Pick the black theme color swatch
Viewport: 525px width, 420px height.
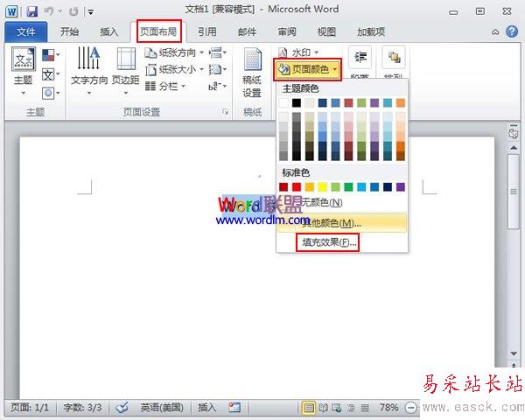point(297,103)
